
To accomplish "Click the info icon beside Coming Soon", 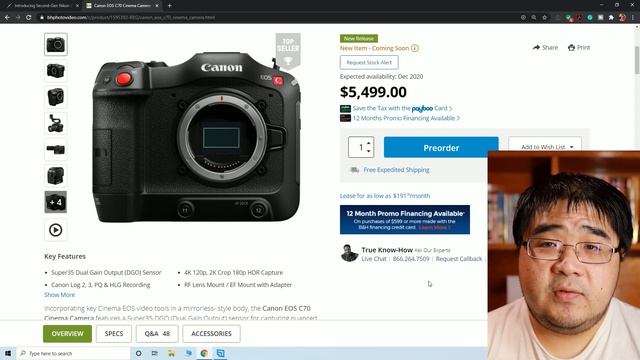I will [415, 48].
